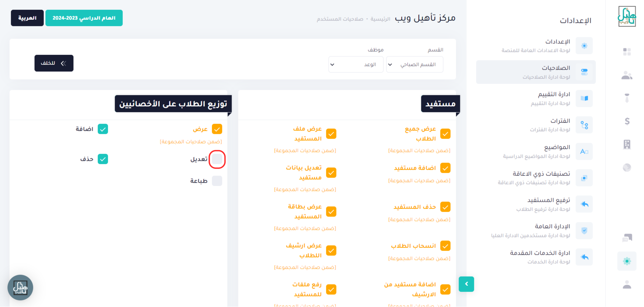The image size is (644, 307).
Task: Toggle the تعديل بيانات مستفيد checkbox
Action: coord(331,173)
